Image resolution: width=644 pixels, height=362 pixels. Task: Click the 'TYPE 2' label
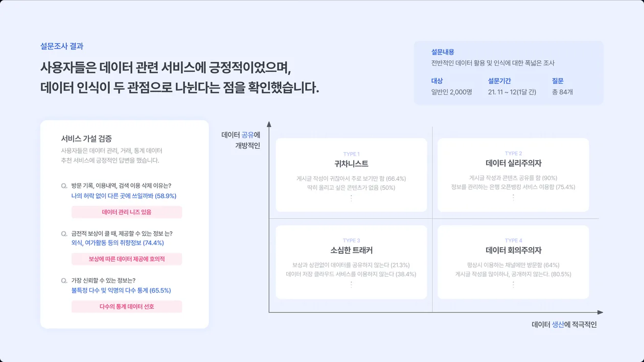coord(513,153)
